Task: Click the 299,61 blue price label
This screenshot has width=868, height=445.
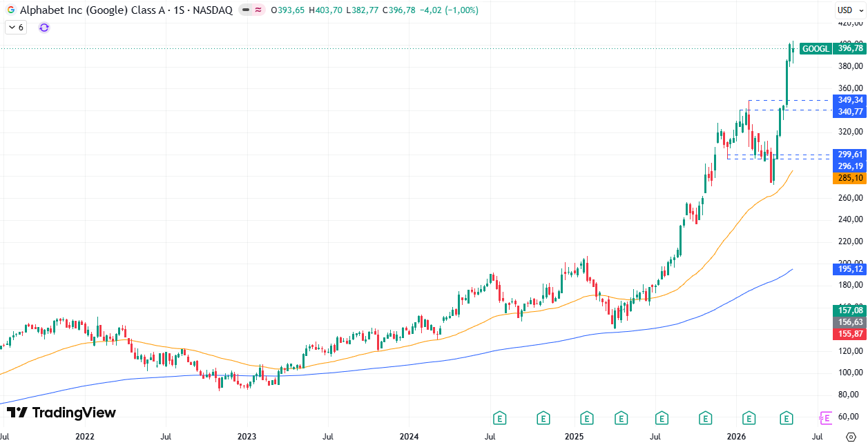Action: 851,155
